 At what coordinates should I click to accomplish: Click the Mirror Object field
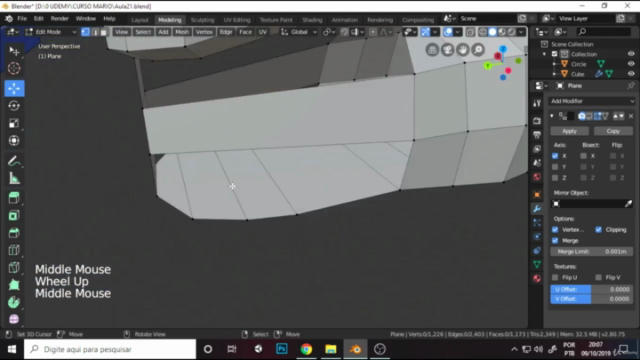point(587,204)
